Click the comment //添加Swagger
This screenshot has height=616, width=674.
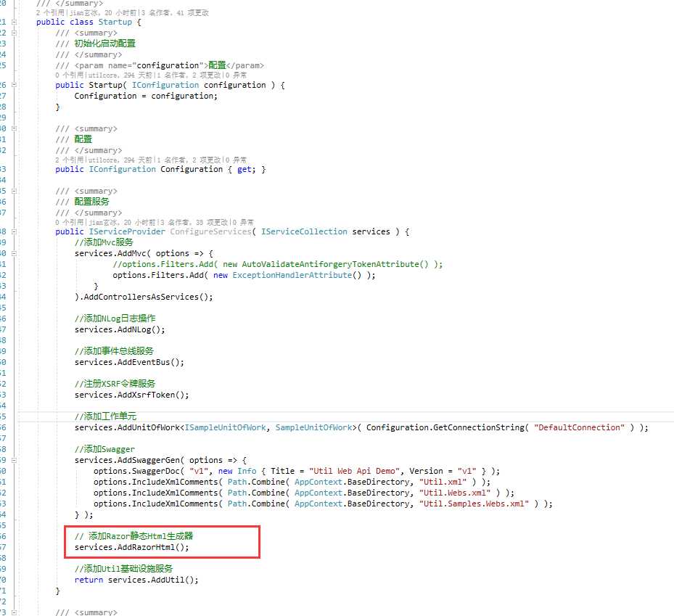point(104,449)
